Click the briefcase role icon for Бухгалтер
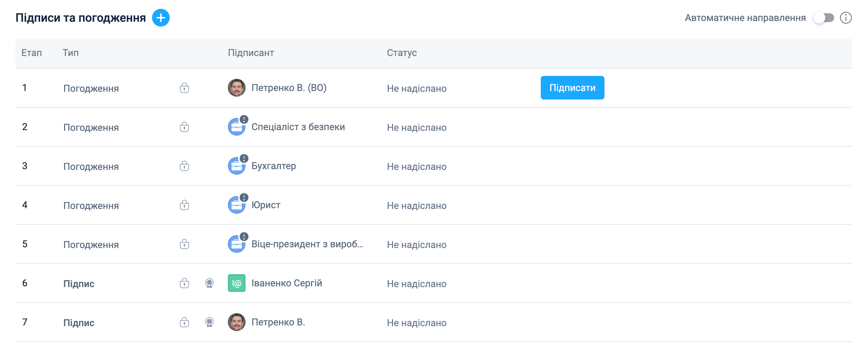The image size is (868, 356). [237, 166]
